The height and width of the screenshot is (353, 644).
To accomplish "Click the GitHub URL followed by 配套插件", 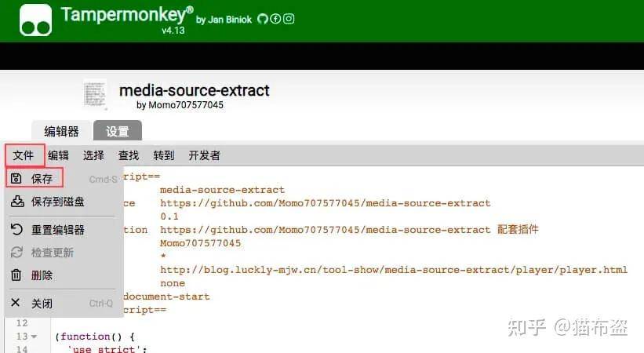I will (x=326, y=230).
